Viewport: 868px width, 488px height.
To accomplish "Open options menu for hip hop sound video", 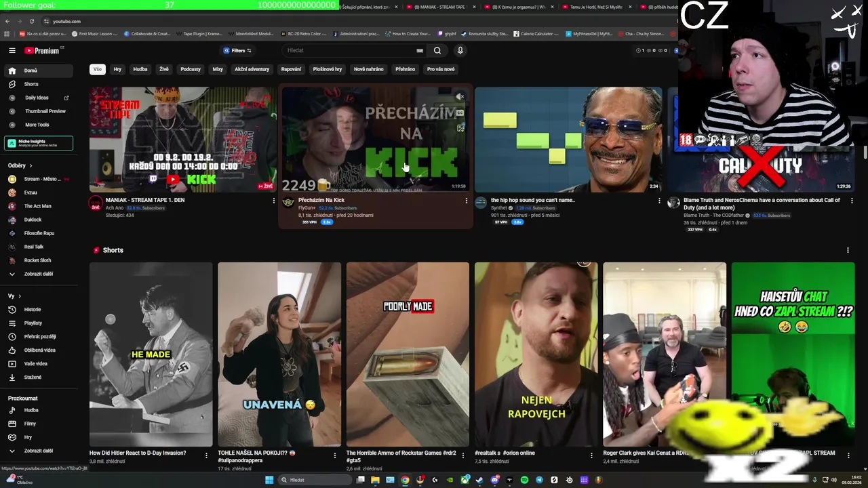I will [x=659, y=201].
